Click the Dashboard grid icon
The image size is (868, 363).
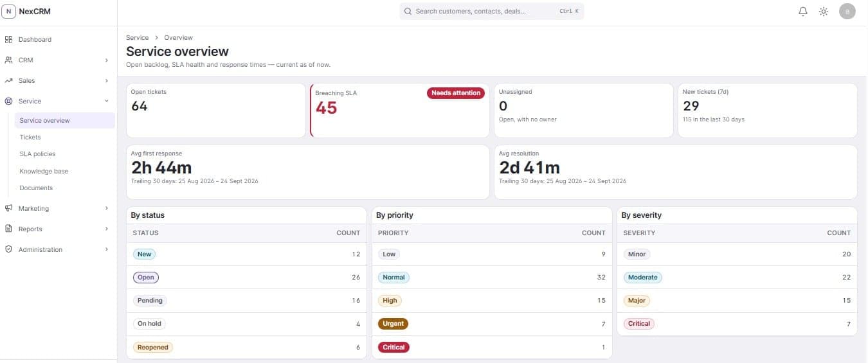8,39
